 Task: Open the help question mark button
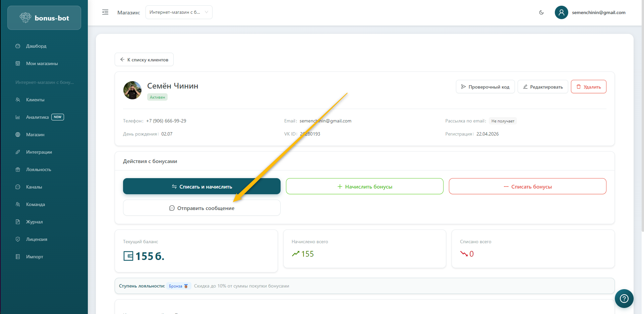point(624,298)
